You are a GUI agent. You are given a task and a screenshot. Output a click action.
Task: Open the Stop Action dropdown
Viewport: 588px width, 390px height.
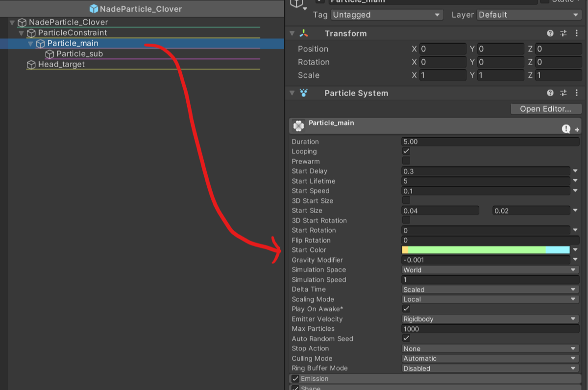(x=490, y=348)
